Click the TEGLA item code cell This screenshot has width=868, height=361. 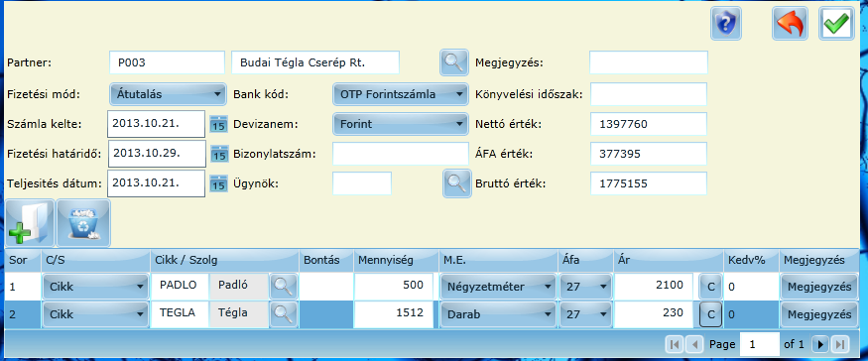tap(180, 314)
